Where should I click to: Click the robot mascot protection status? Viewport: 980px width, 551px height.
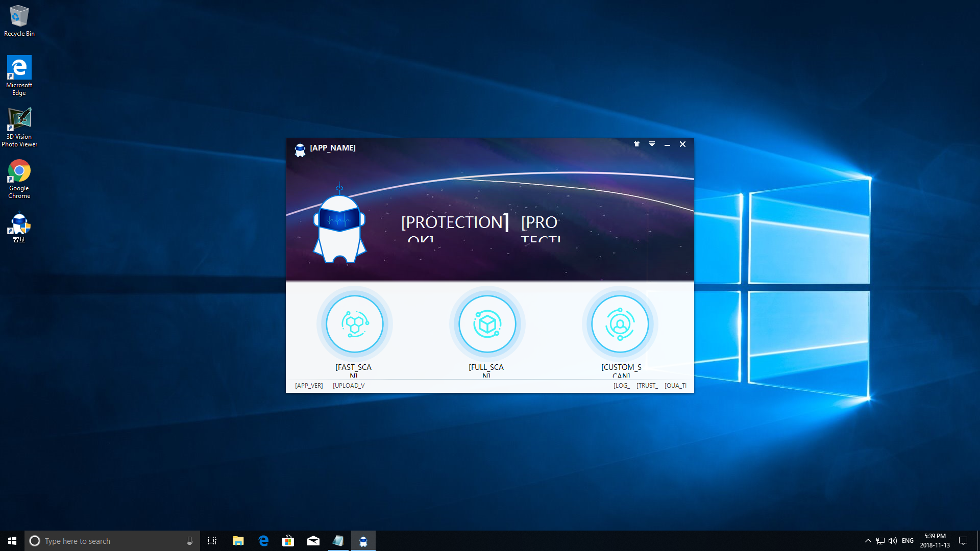click(x=339, y=224)
